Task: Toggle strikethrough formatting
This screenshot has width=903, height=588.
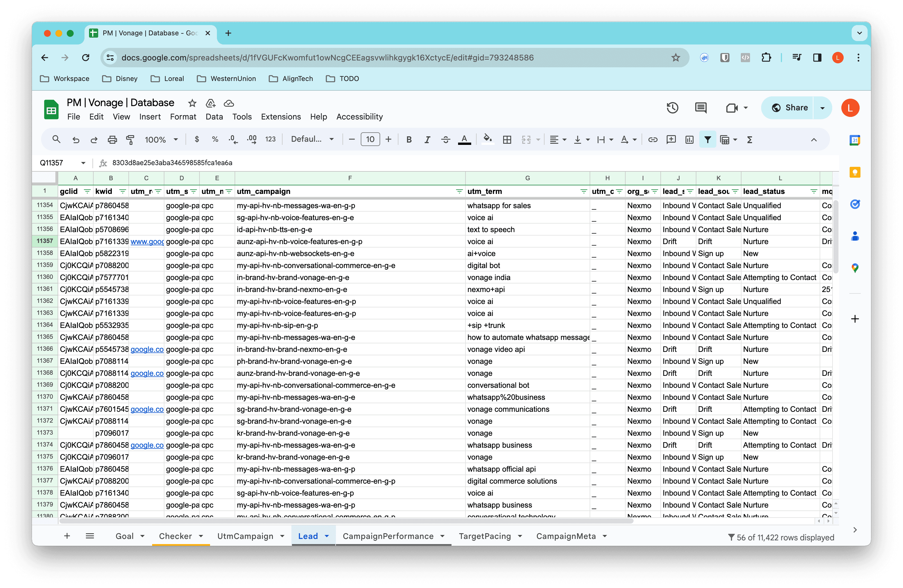Action: [x=446, y=139]
